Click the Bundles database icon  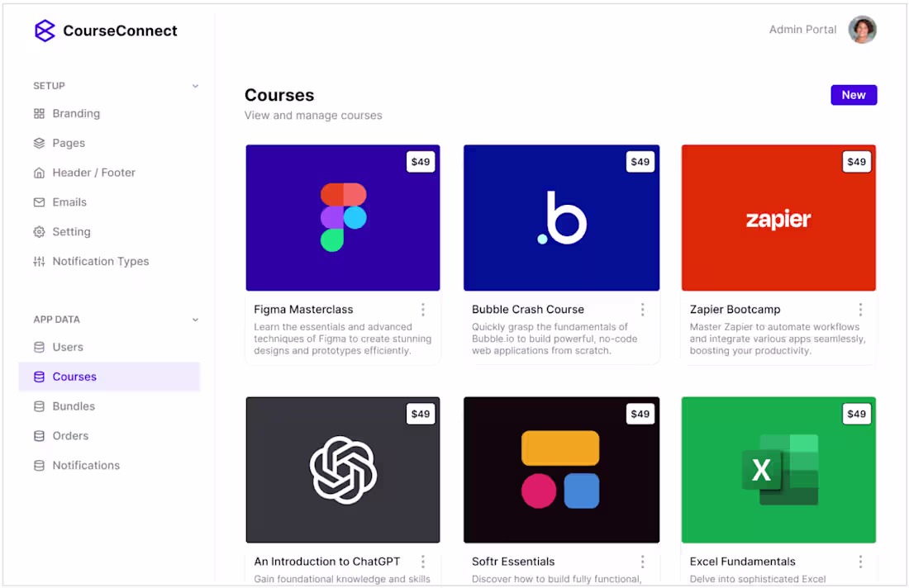point(39,406)
